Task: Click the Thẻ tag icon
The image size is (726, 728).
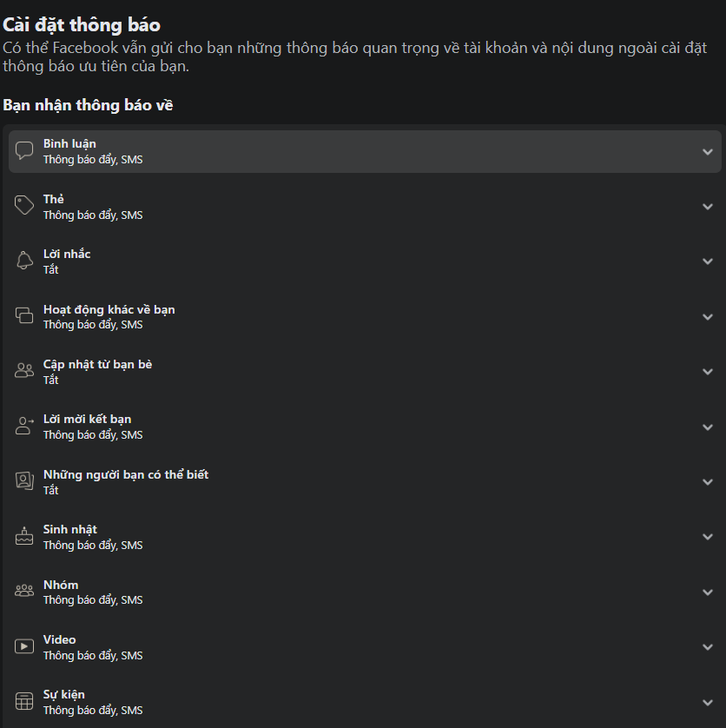Action: point(24,205)
